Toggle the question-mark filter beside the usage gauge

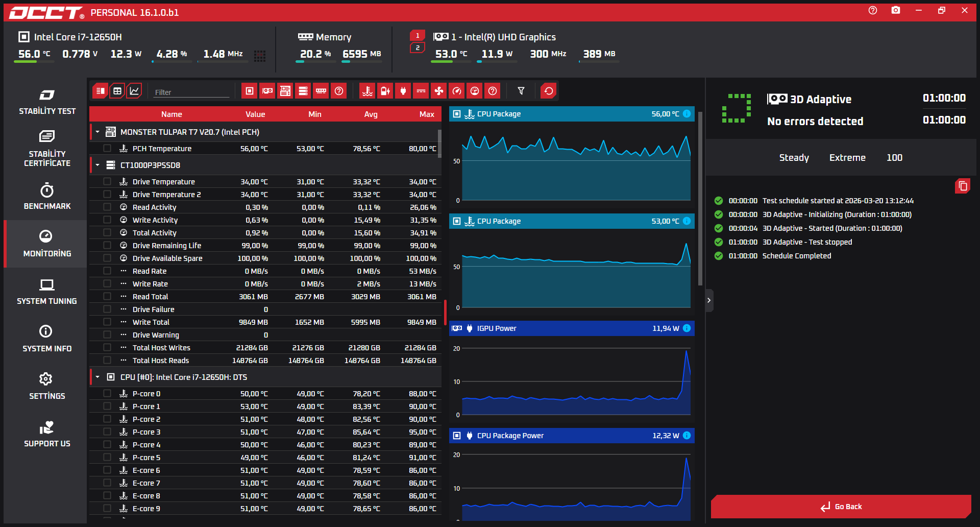[493, 91]
